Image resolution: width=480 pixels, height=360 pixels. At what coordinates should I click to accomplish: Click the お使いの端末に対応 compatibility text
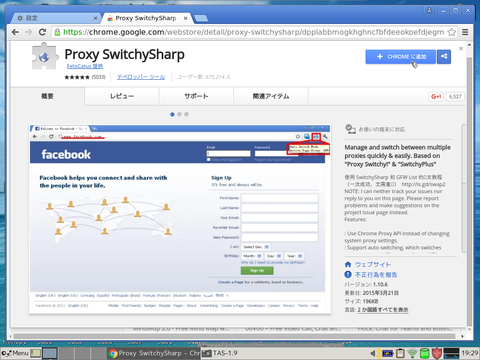[x=382, y=129]
